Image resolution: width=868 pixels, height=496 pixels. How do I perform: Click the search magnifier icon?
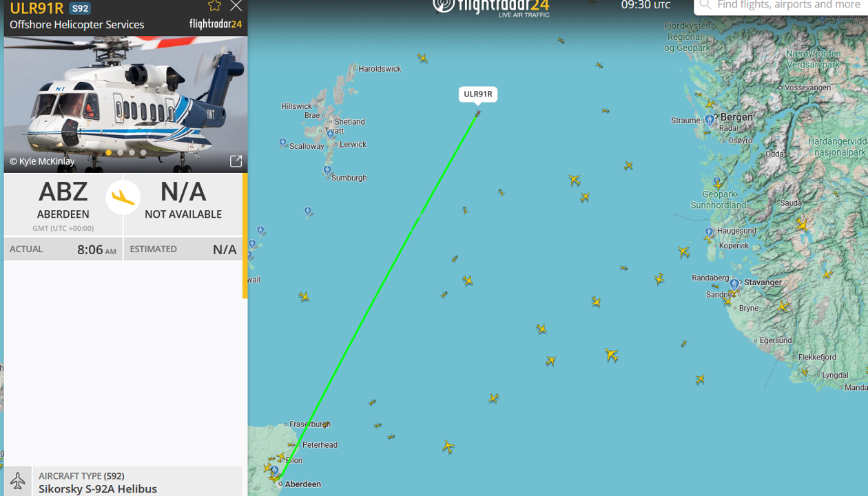coord(705,5)
